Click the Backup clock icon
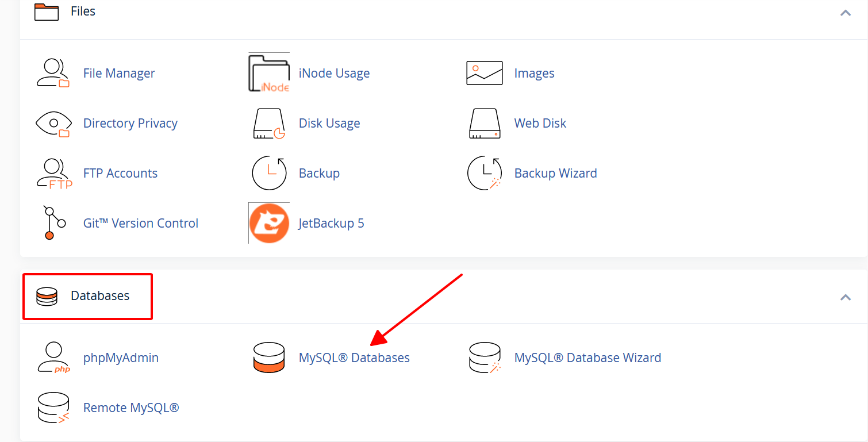Screen dimensions: 868x442 (269, 173)
